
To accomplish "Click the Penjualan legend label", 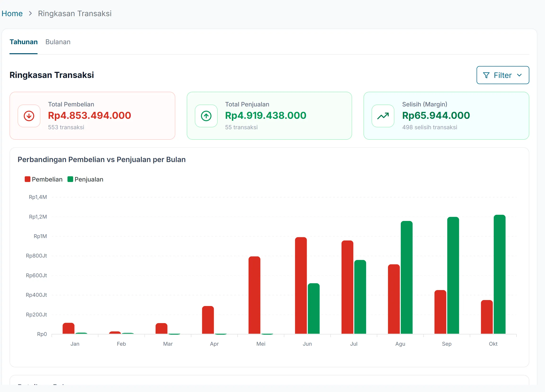I will 89,179.
